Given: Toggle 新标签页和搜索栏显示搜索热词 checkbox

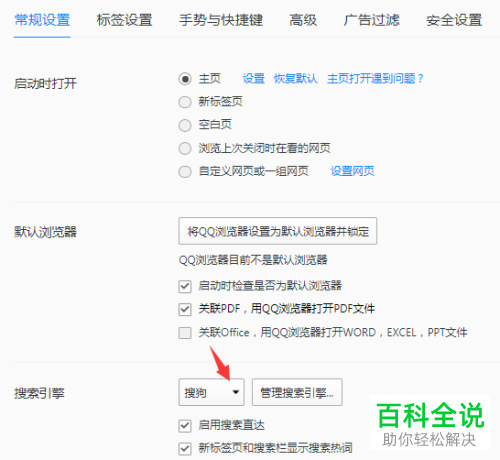Looking at the screenshot, I should (x=185, y=449).
